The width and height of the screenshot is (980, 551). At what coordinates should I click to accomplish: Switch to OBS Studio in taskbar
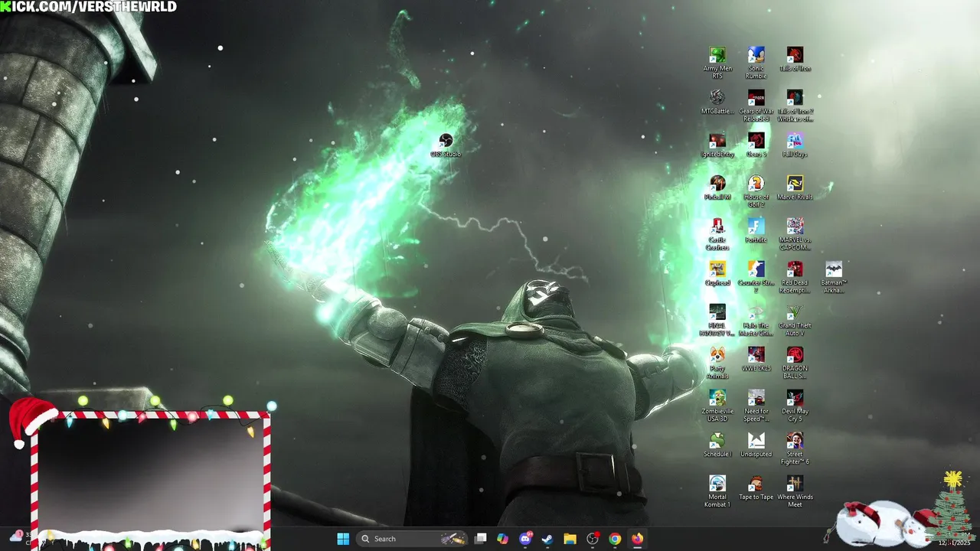[593, 539]
